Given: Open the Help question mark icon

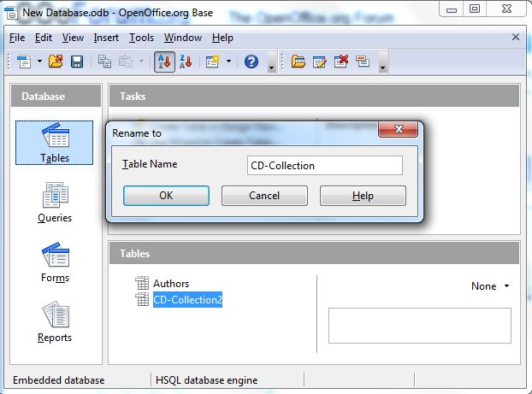Looking at the screenshot, I should click(x=251, y=62).
